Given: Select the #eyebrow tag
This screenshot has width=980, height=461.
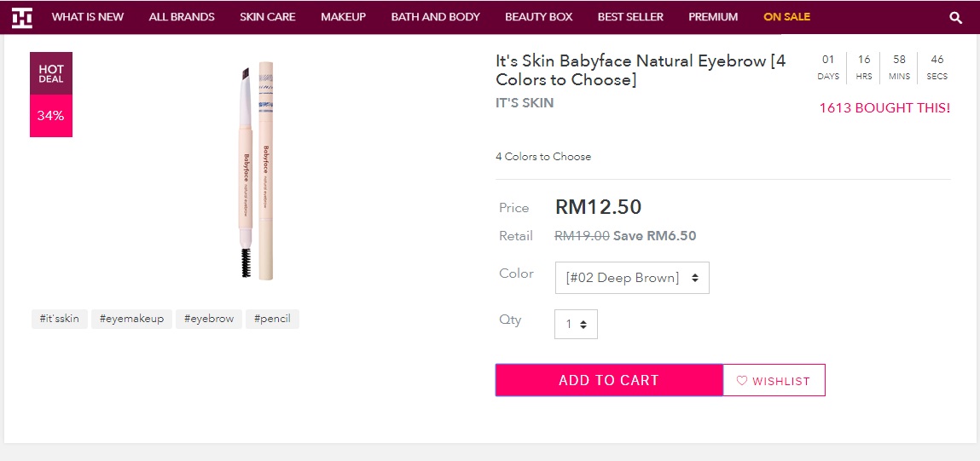Looking at the screenshot, I should [x=209, y=320].
